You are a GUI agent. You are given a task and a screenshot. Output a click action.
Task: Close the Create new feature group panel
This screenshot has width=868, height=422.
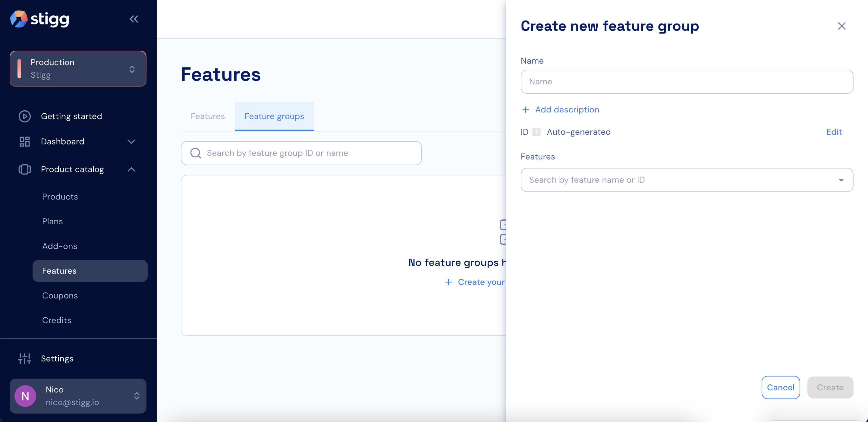(841, 26)
